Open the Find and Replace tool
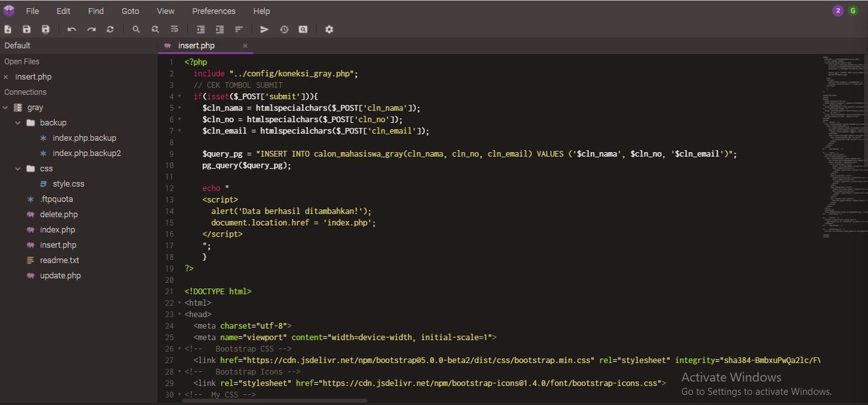The image size is (868, 405). 155,29
